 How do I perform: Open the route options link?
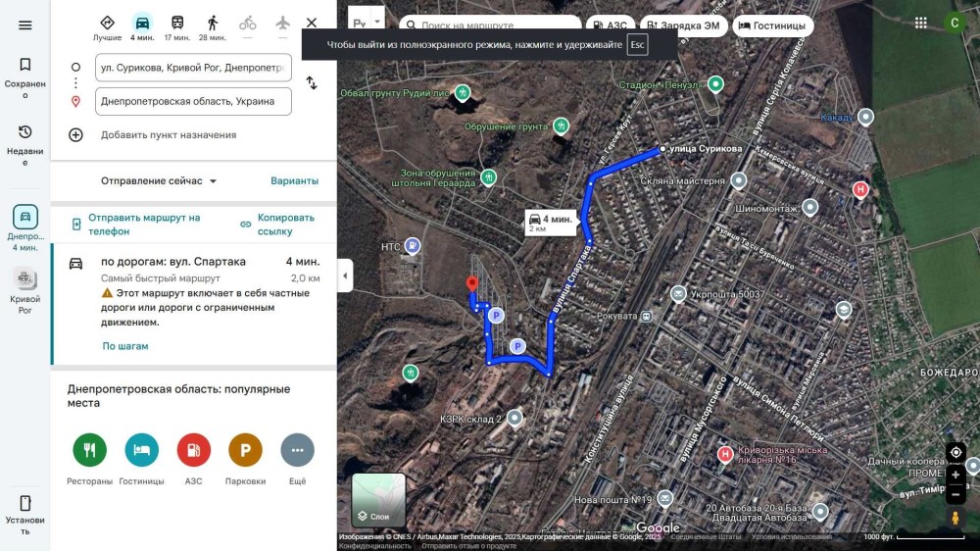pyautogui.click(x=294, y=181)
